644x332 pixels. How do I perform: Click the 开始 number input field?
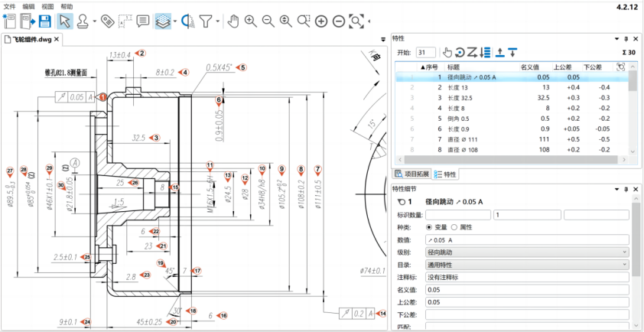(425, 52)
